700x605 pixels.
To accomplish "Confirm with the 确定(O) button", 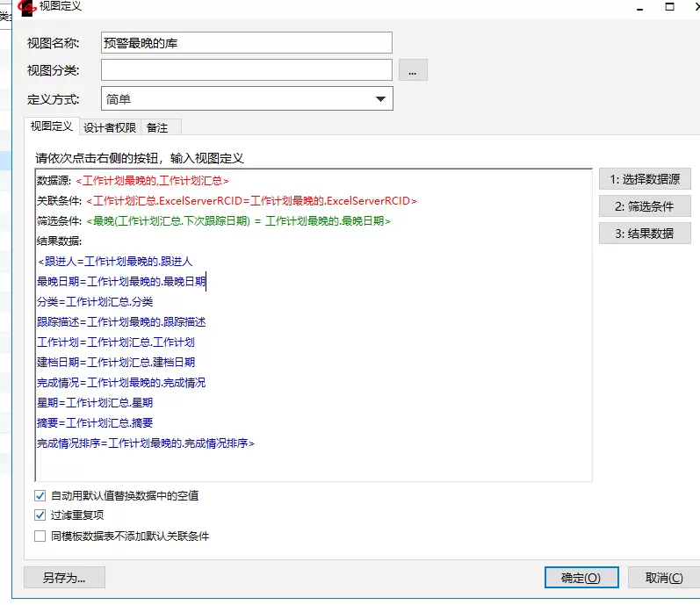I will pyautogui.click(x=581, y=578).
